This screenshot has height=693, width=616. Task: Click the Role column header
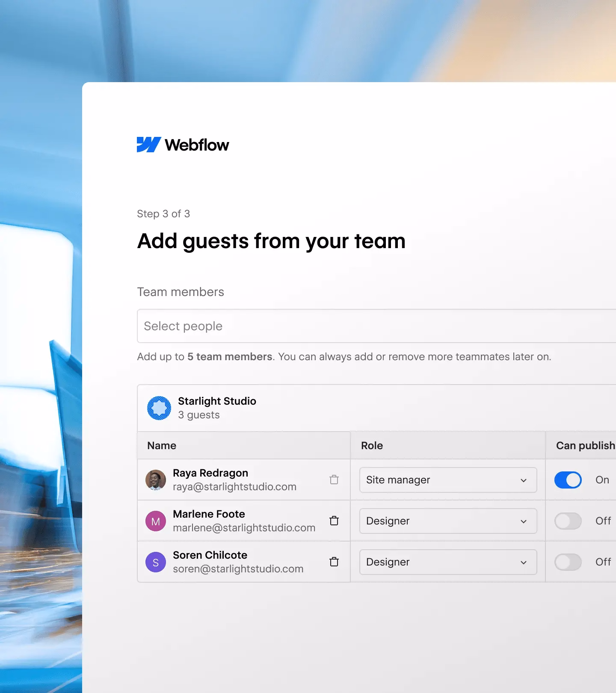pyautogui.click(x=372, y=445)
